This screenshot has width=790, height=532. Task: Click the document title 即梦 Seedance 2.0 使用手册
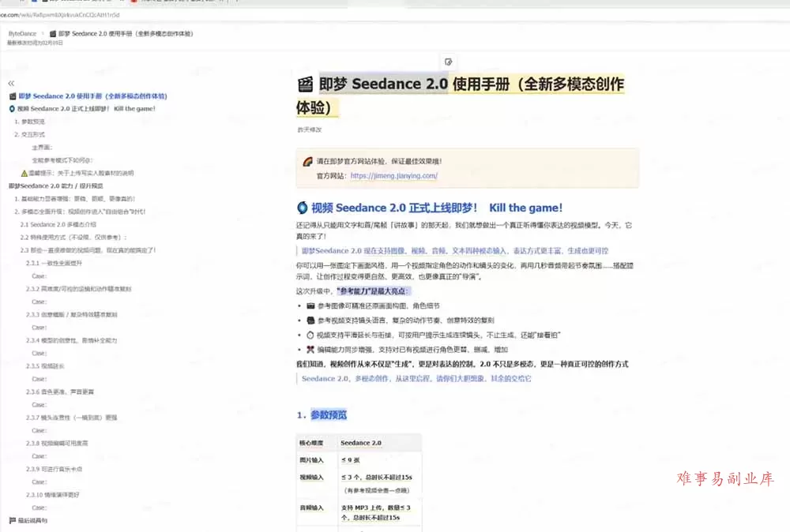pyautogui.click(x=461, y=96)
